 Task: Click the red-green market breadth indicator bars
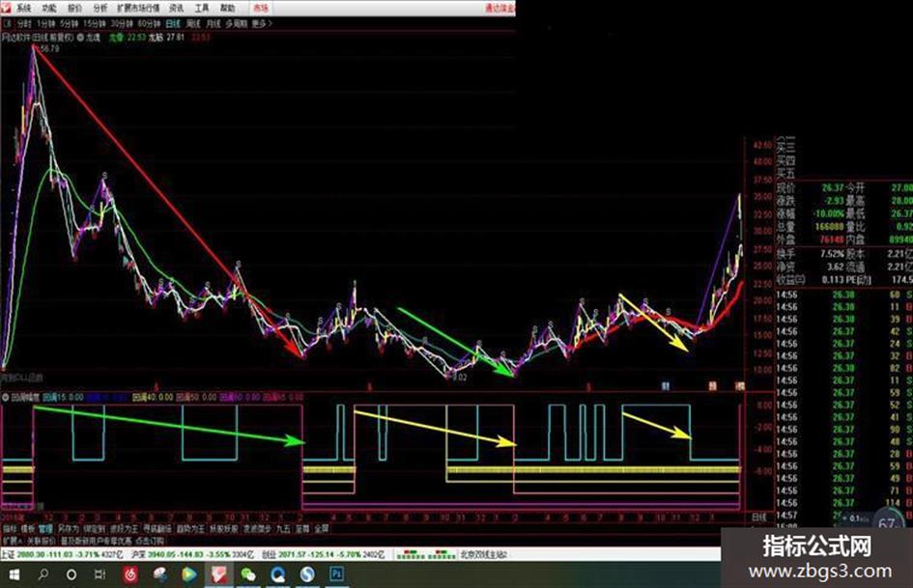click(x=426, y=555)
